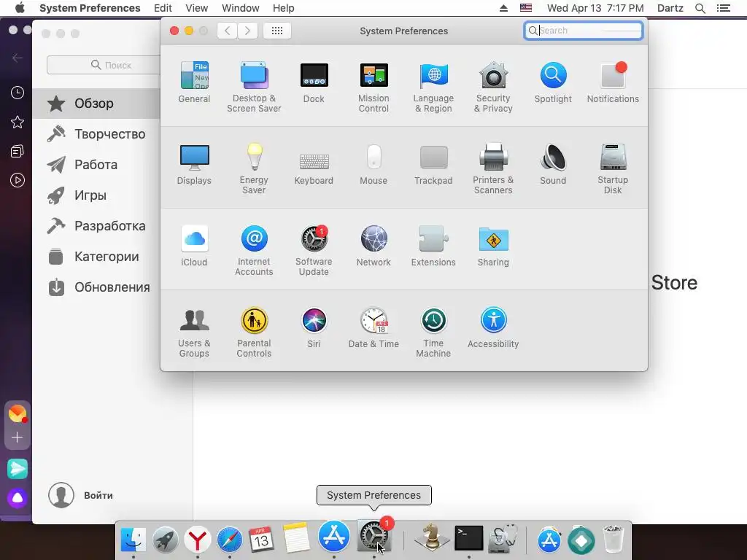Screen dimensions: 747x560
Task: Open Finder from the Dock
Action: pyautogui.click(x=133, y=540)
